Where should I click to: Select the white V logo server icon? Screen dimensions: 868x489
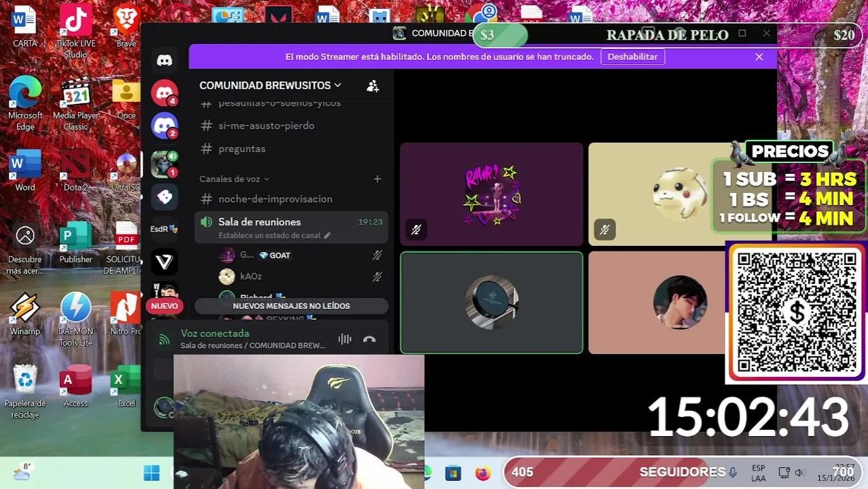(x=164, y=261)
